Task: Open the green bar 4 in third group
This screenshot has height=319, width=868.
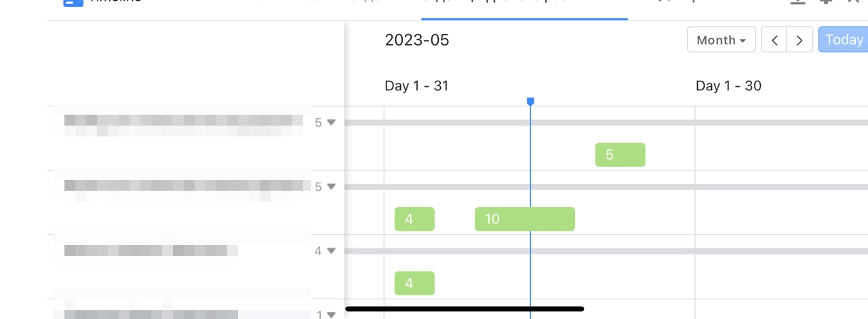Action: (x=414, y=283)
